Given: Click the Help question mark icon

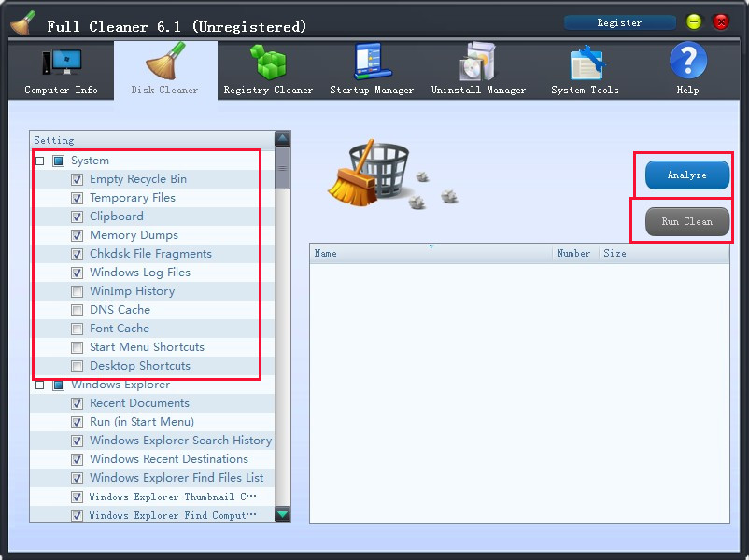Looking at the screenshot, I should [x=688, y=61].
